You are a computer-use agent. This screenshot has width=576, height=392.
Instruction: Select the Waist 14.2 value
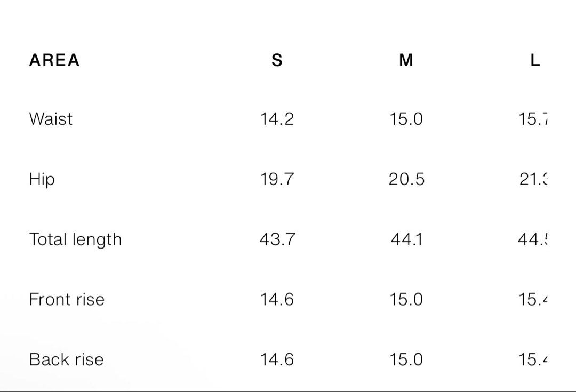(x=277, y=119)
